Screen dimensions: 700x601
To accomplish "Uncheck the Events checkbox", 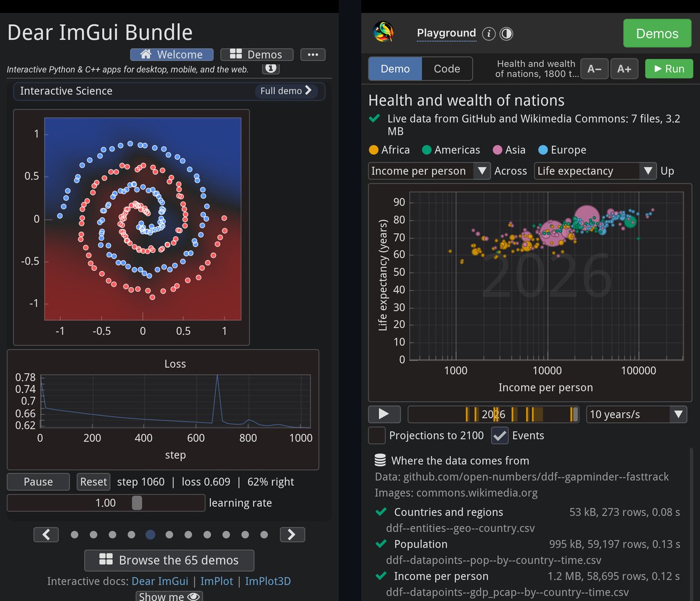I will click(500, 436).
